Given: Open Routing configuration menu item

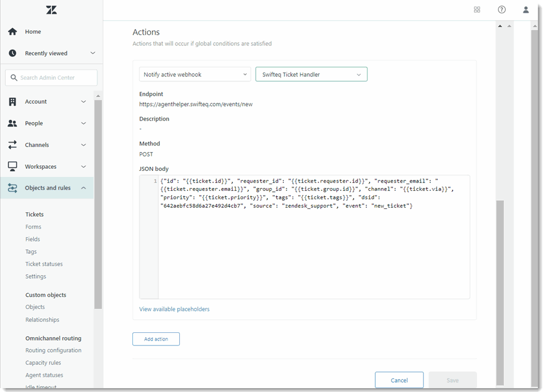Looking at the screenshot, I should (x=54, y=350).
